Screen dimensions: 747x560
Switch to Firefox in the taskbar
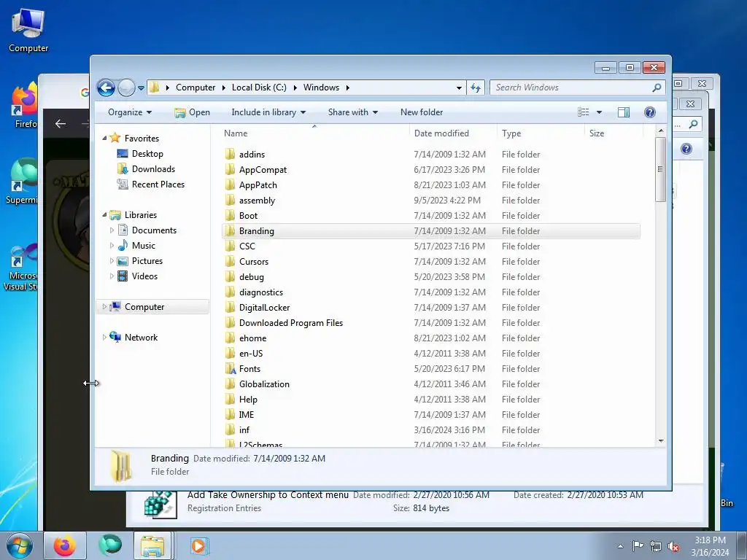point(65,545)
